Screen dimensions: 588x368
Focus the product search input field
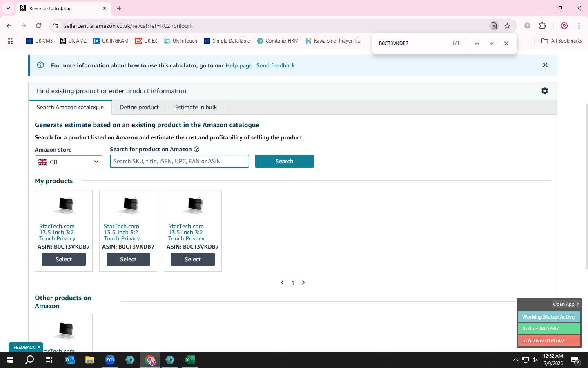180,161
